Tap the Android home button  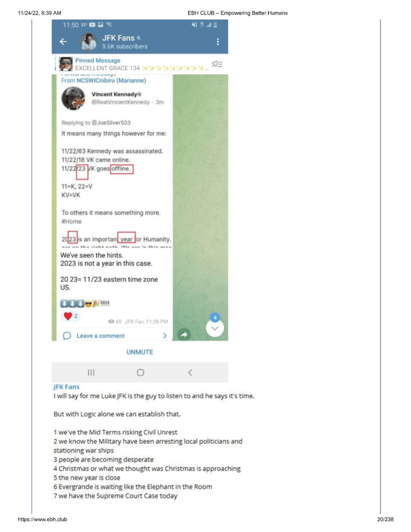(140, 372)
